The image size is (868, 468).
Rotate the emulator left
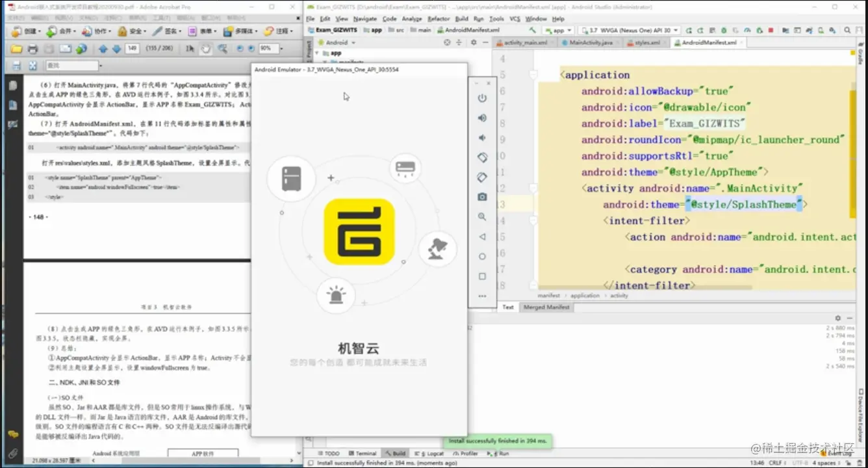482,157
